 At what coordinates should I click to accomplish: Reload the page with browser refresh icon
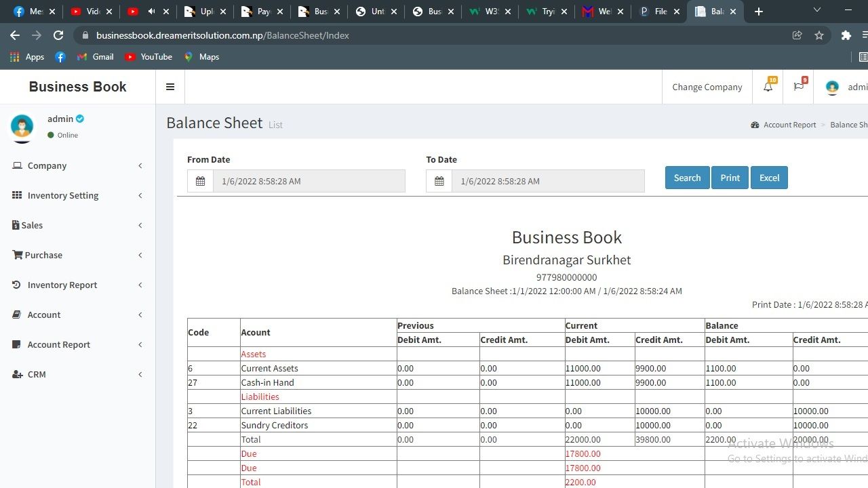coord(58,35)
